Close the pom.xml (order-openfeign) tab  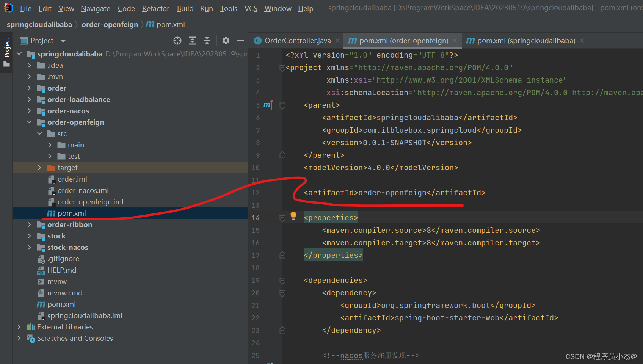point(455,41)
